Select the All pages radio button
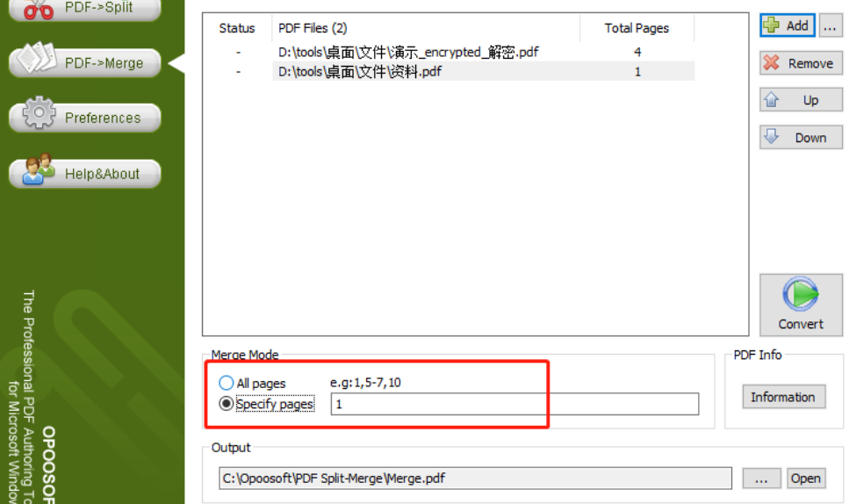849x504 pixels. click(227, 383)
